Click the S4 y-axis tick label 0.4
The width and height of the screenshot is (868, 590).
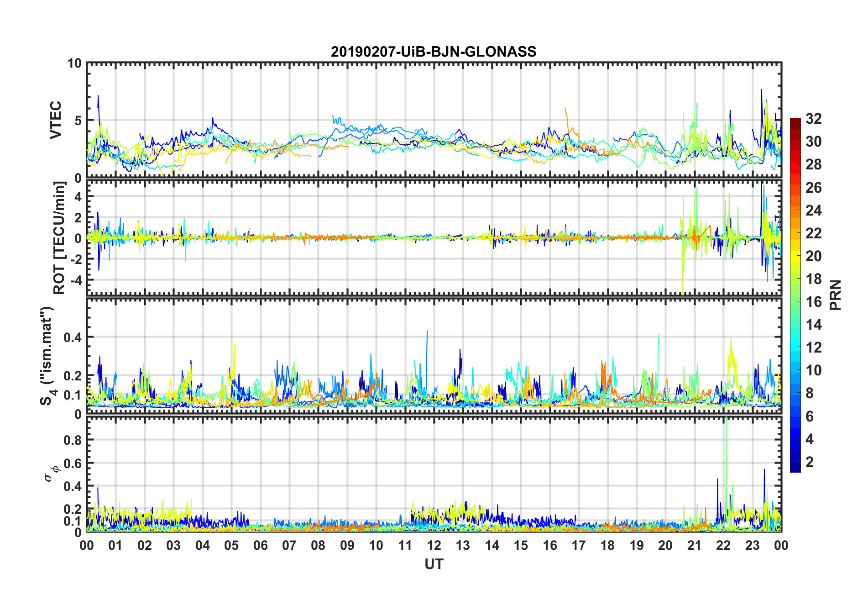[x=73, y=337]
